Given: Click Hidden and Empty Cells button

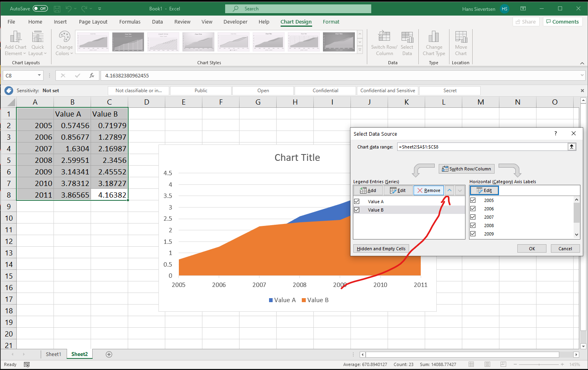Looking at the screenshot, I should point(381,248).
